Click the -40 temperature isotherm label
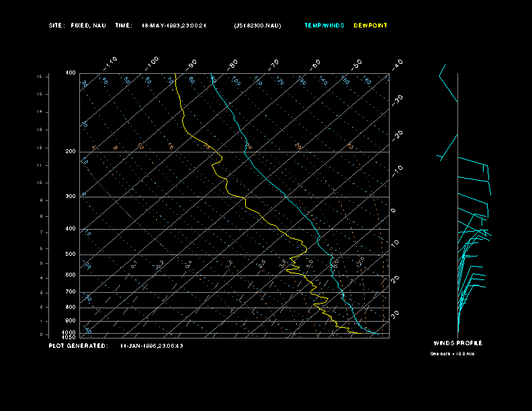 (397, 64)
